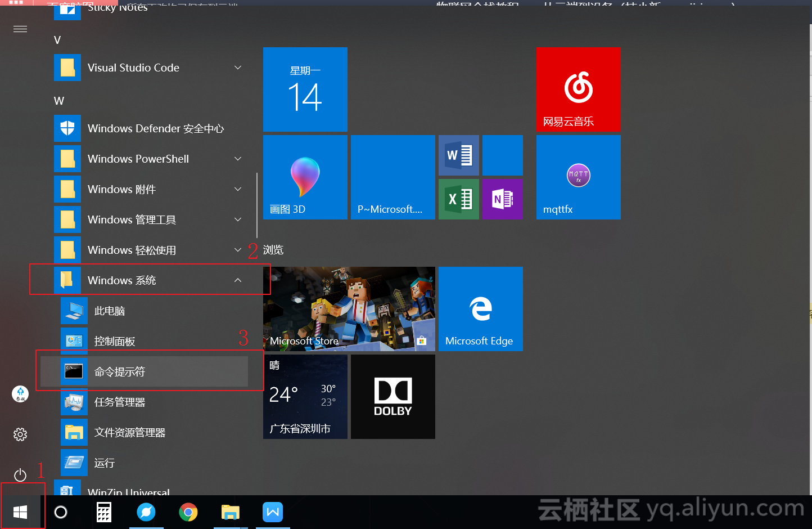The height and width of the screenshot is (529, 812).
Task: Open the hamburger menu in Start
Action: 20,29
